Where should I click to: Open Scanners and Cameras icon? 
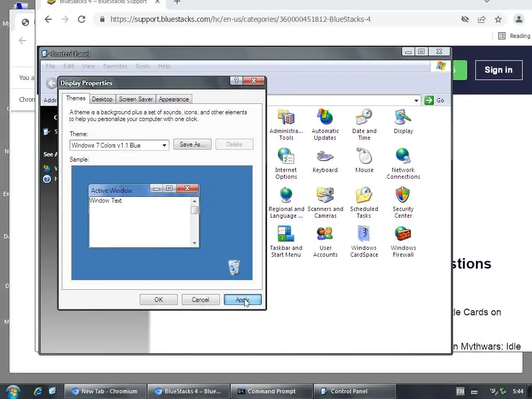[325, 203]
